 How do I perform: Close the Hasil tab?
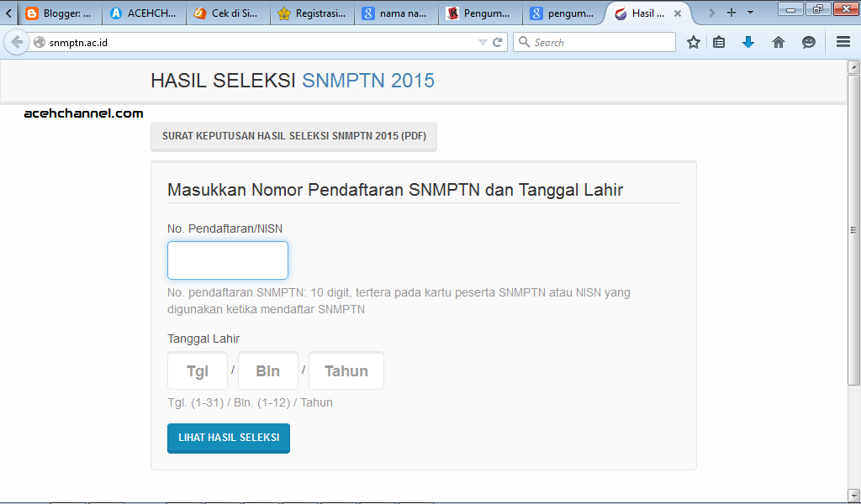click(x=678, y=13)
